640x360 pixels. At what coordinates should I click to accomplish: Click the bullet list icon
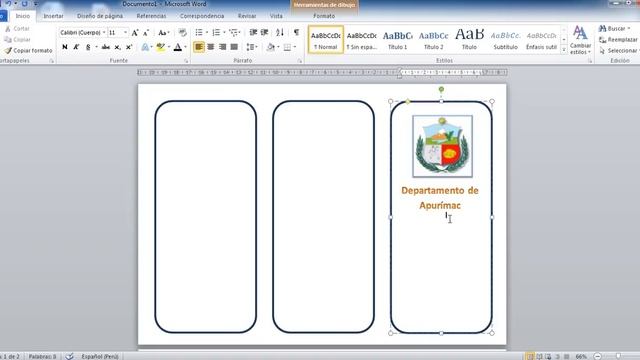click(199, 32)
